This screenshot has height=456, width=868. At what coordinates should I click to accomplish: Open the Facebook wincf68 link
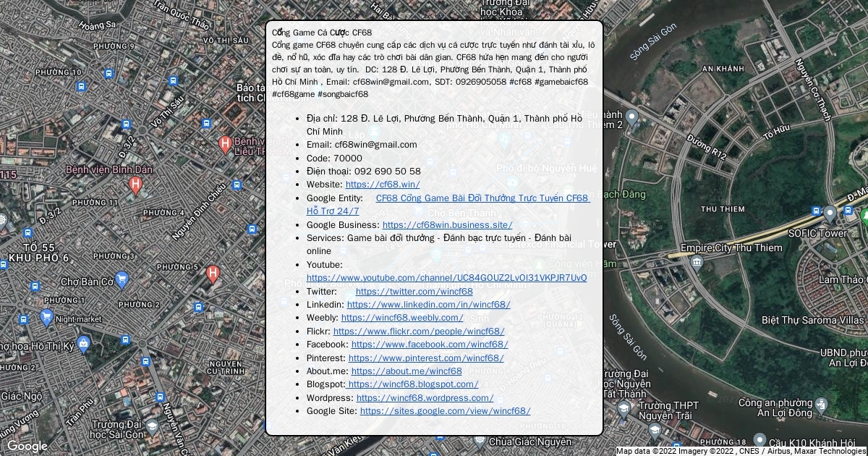430,345
